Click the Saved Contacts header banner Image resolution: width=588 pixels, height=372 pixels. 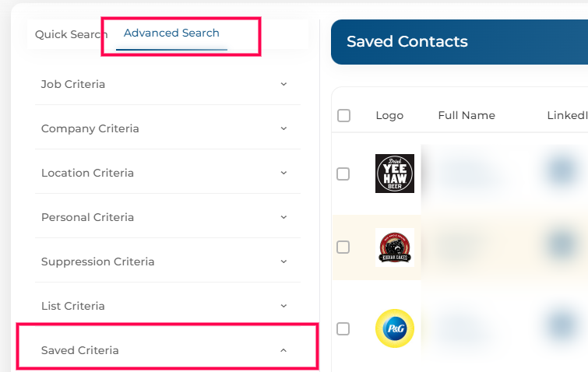(x=459, y=42)
